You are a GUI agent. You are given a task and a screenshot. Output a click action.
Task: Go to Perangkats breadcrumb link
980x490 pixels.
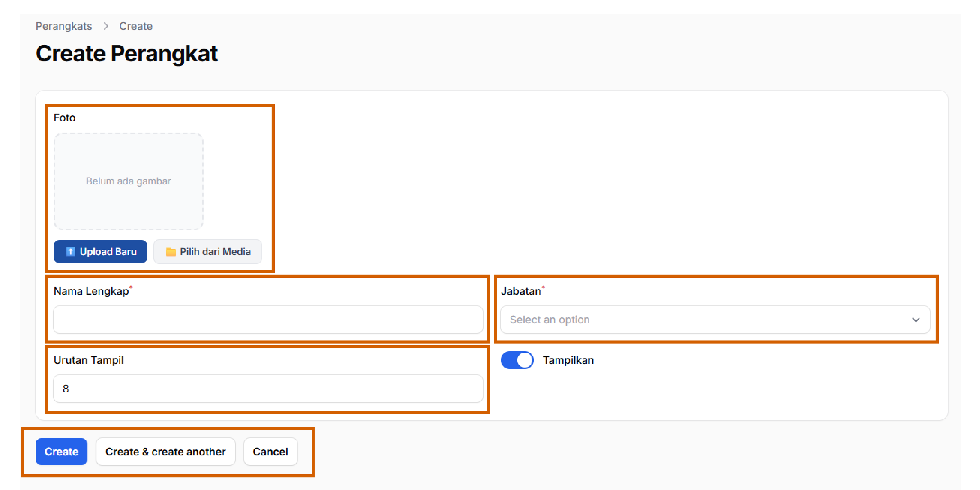pyautogui.click(x=64, y=26)
